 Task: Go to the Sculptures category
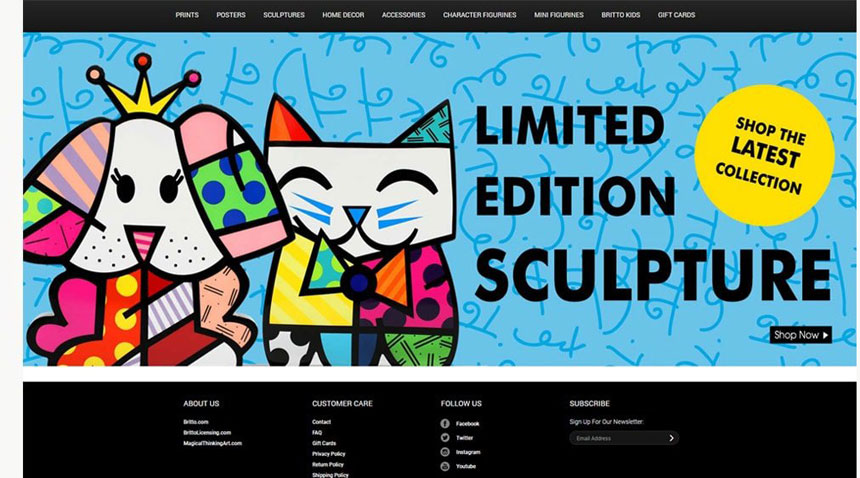coord(284,15)
